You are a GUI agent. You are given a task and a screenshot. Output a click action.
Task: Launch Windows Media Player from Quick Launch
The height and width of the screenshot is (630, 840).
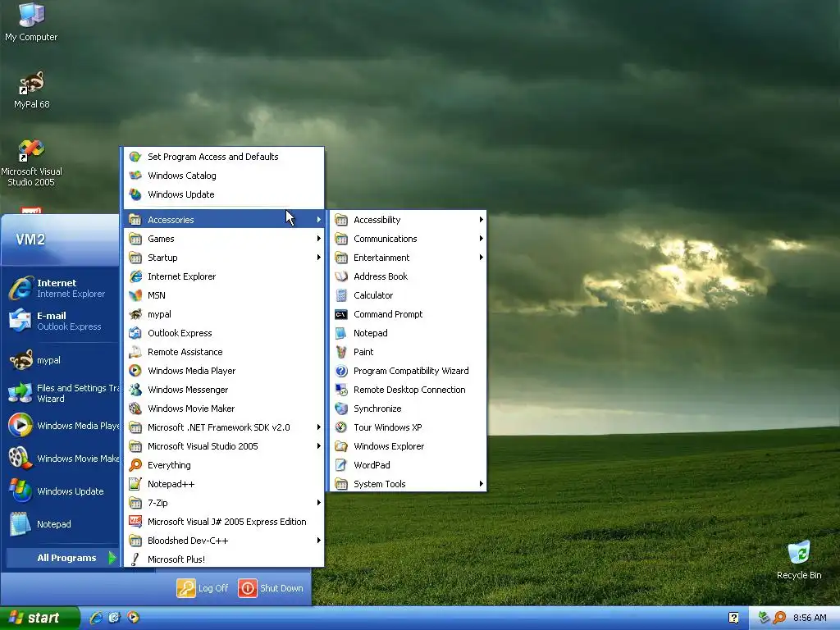134,618
